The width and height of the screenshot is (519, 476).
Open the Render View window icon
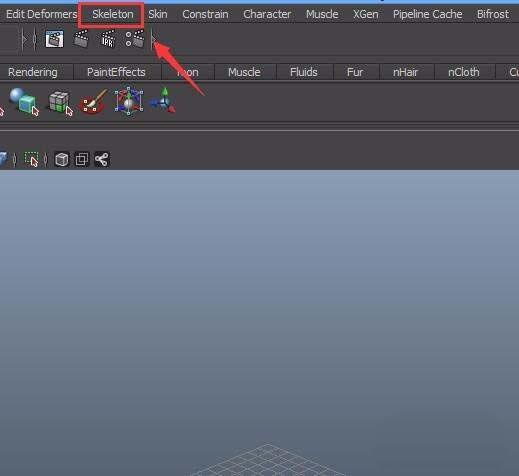coord(54,39)
